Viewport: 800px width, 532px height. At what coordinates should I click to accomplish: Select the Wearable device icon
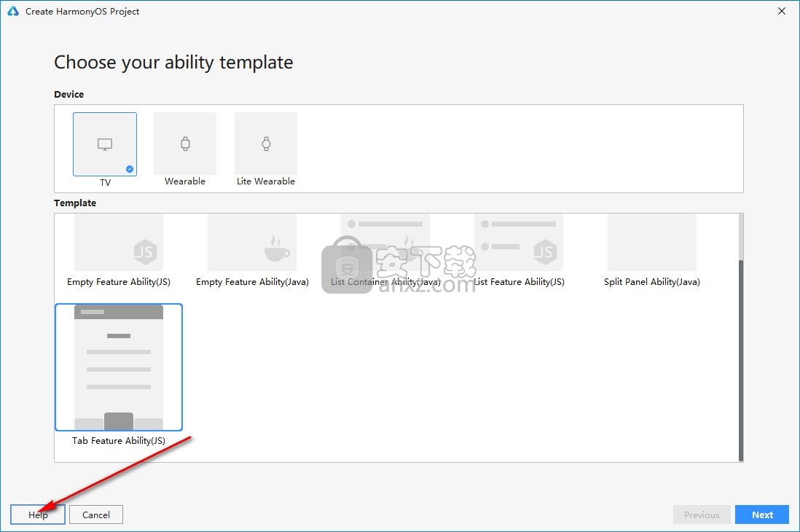[185, 144]
